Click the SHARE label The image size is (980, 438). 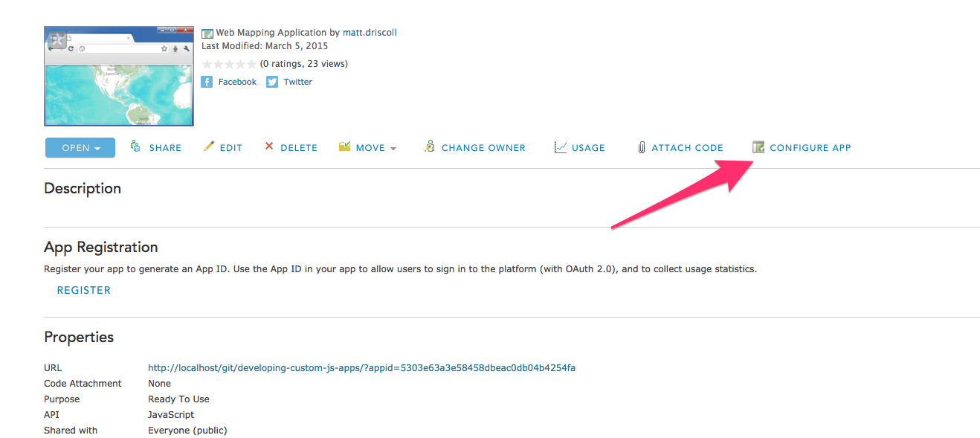[x=165, y=148]
